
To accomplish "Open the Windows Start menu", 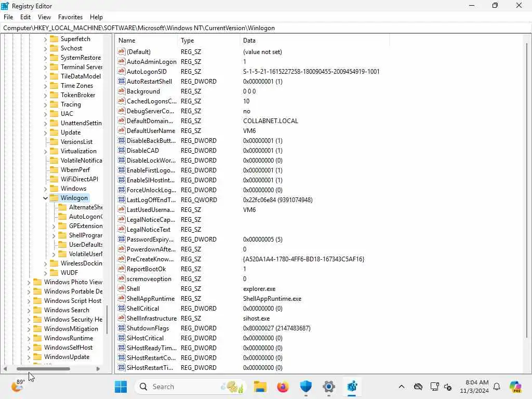I will (x=121, y=387).
